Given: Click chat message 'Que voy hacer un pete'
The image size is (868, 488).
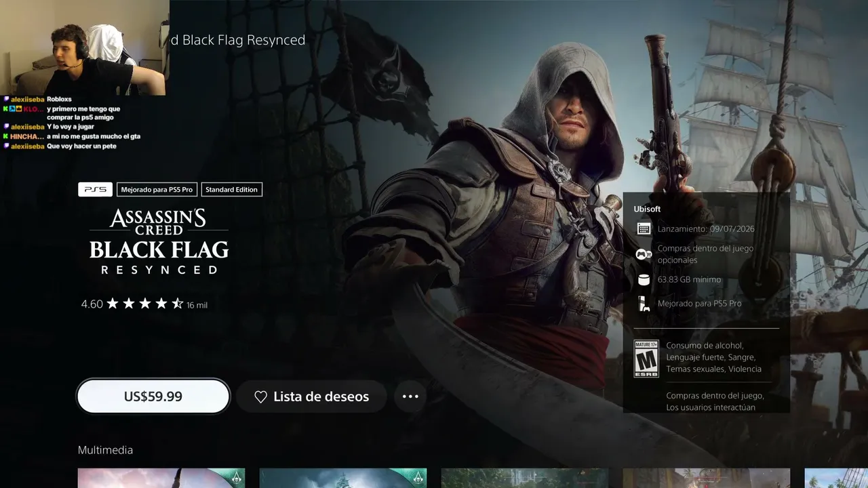Looking at the screenshot, I should click(82, 146).
